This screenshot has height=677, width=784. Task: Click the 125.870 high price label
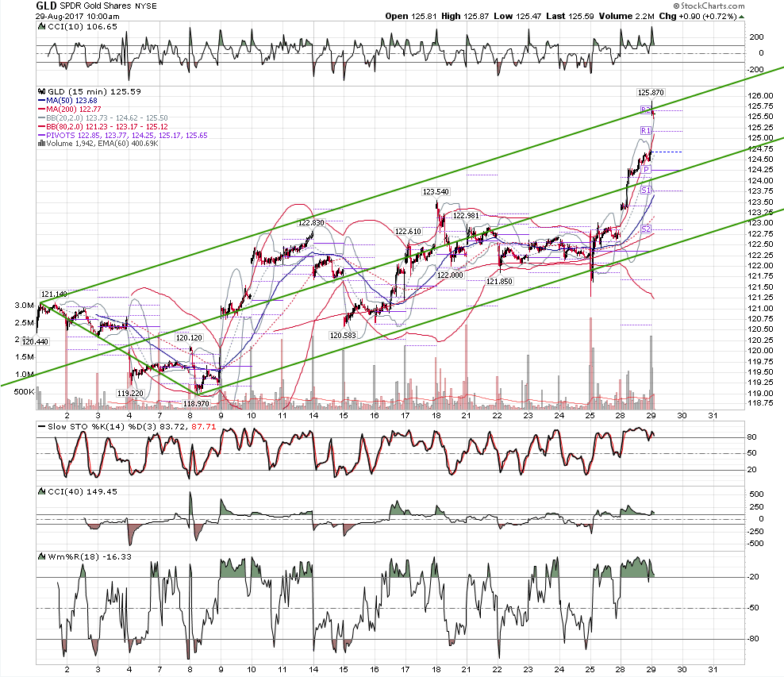[x=651, y=93]
